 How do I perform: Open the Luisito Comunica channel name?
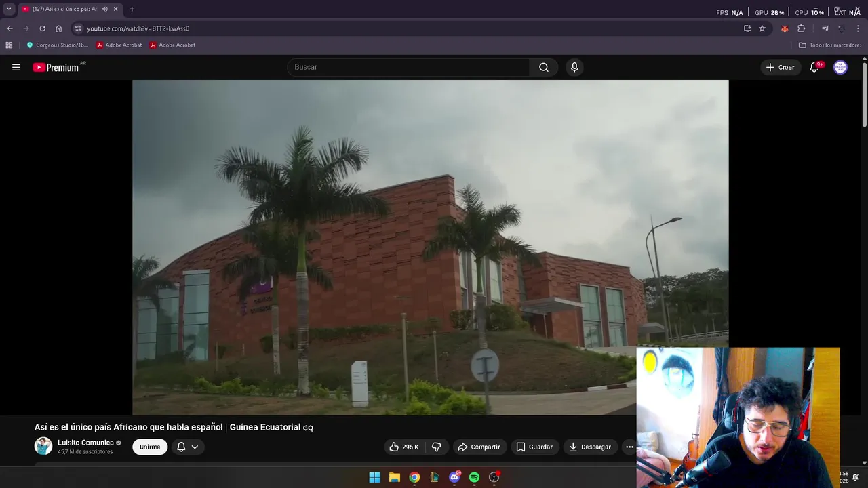coord(85,443)
